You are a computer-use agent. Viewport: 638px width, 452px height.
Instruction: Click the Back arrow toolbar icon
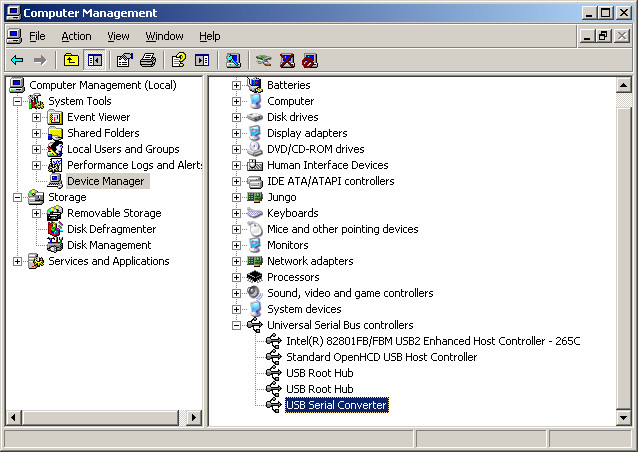click(17, 61)
